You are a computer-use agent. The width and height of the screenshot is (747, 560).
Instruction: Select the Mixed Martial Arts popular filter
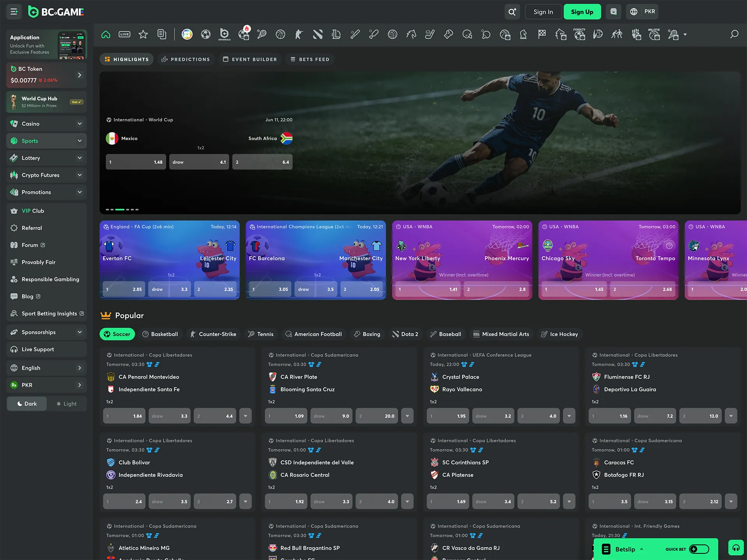coord(501,334)
